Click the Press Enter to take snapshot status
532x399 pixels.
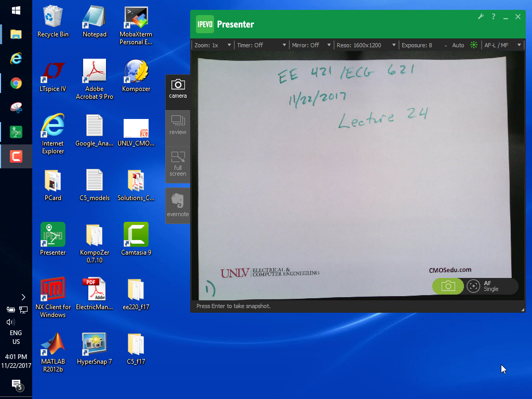click(233, 306)
